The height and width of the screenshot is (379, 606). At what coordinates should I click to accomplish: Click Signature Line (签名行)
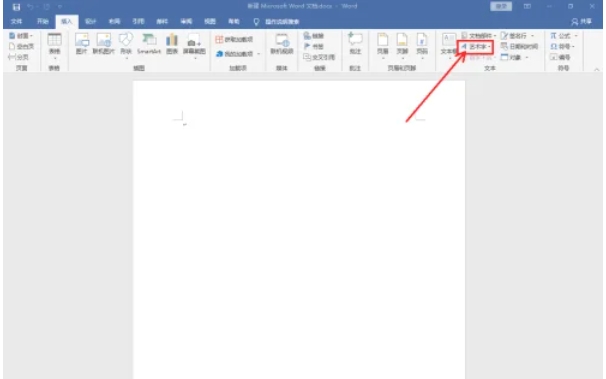[x=517, y=36]
